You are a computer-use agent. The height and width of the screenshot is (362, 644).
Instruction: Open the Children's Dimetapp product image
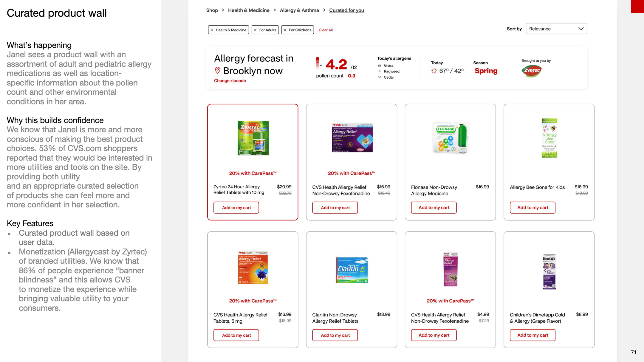pos(549,271)
